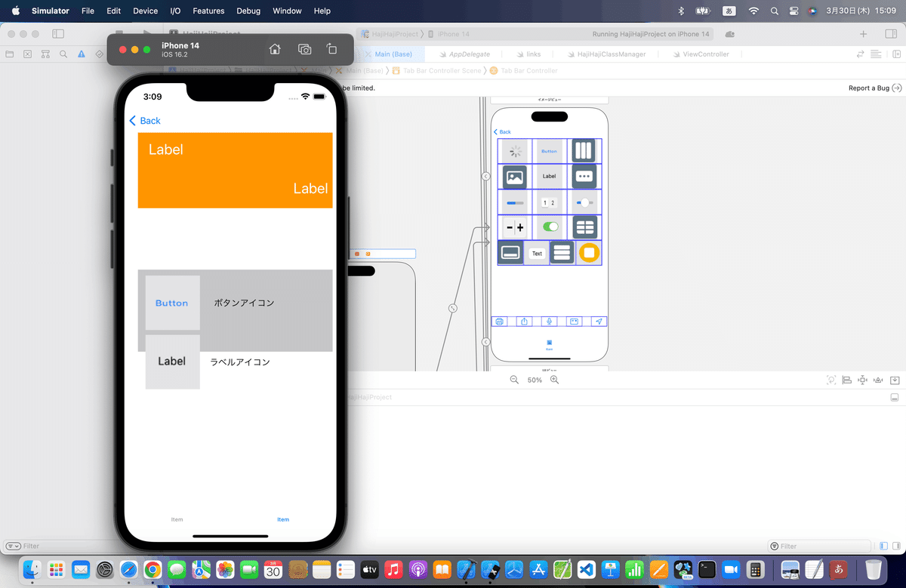
Task: Zoom out the storyboard canvas
Action: pos(514,380)
